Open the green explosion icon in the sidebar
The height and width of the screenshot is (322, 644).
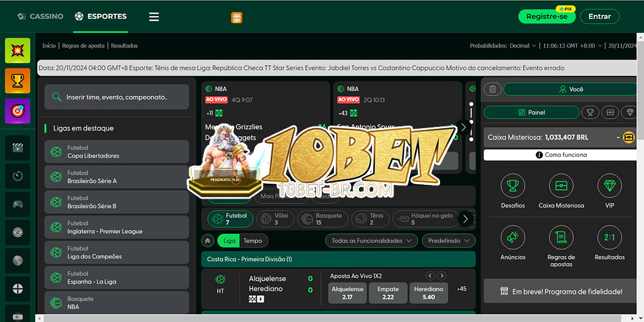tap(18, 51)
